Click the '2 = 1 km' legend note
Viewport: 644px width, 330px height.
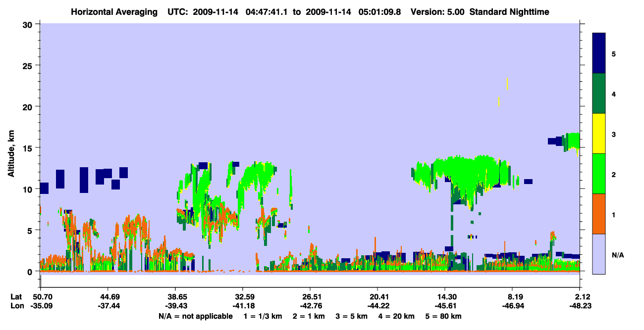[x=309, y=316]
